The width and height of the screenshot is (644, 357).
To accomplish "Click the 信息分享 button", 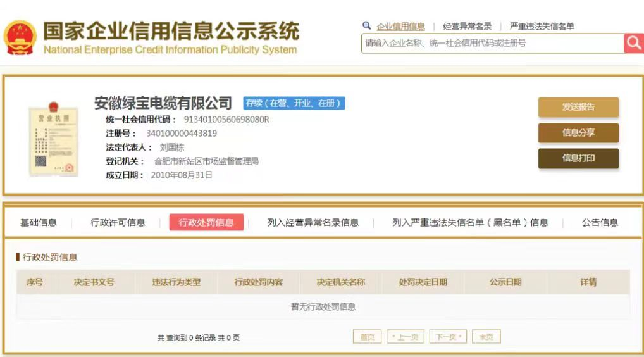I will tap(578, 133).
